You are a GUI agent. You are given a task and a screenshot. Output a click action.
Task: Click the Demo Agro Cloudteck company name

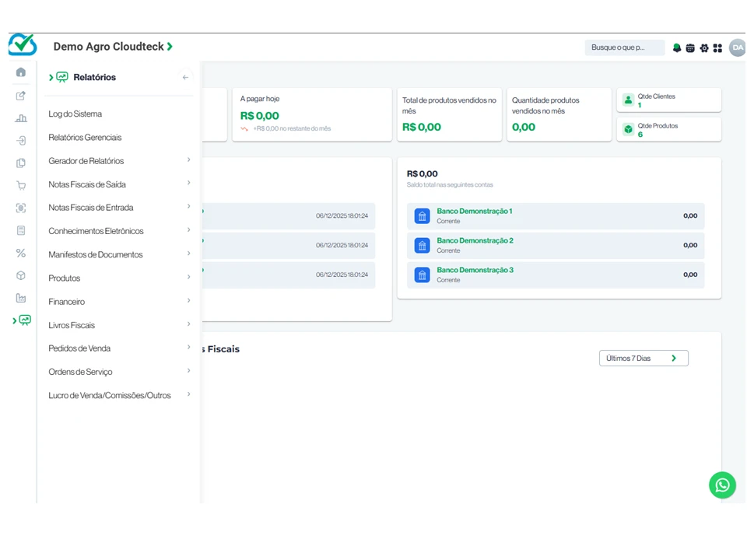pos(109,47)
